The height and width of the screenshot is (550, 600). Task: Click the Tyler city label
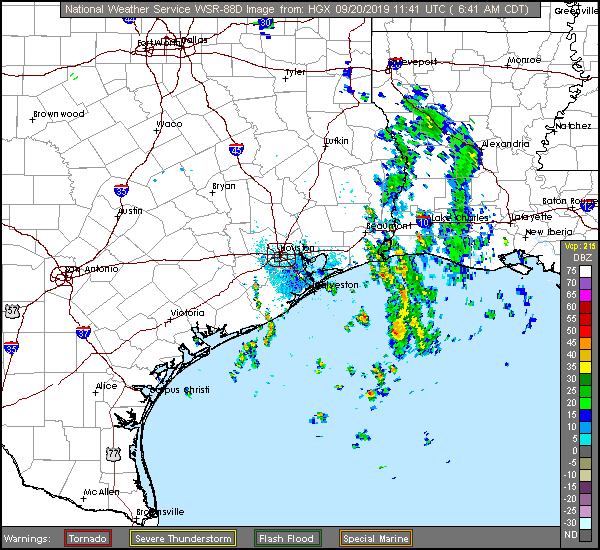[296, 72]
